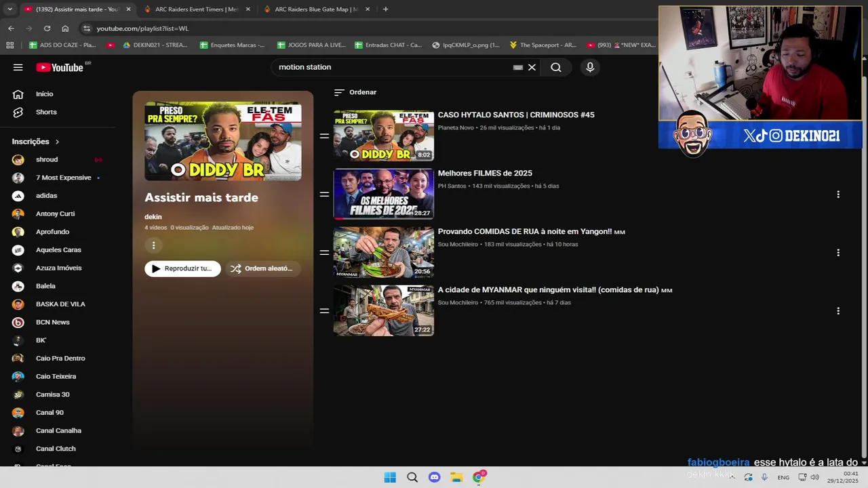Open options for Melhores FILMES de 2025
The width and height of the screenshot is (868, 488).
click(838, 195)
